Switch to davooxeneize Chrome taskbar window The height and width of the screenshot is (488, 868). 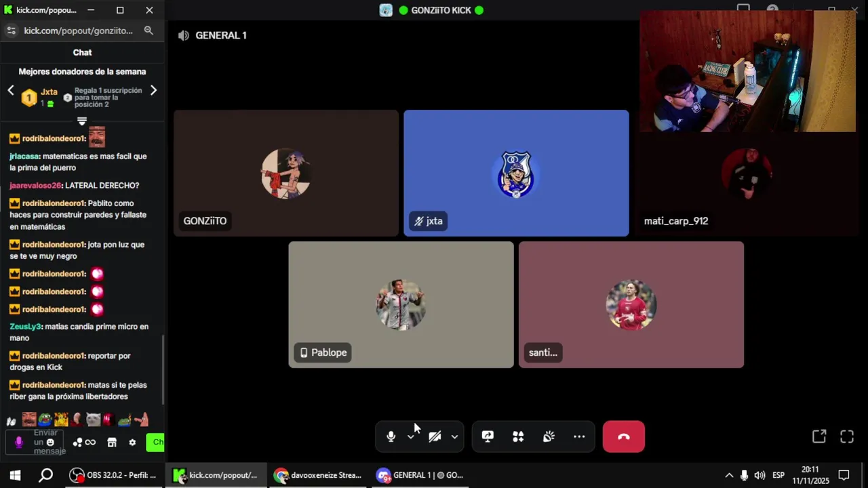coord(319,475)
